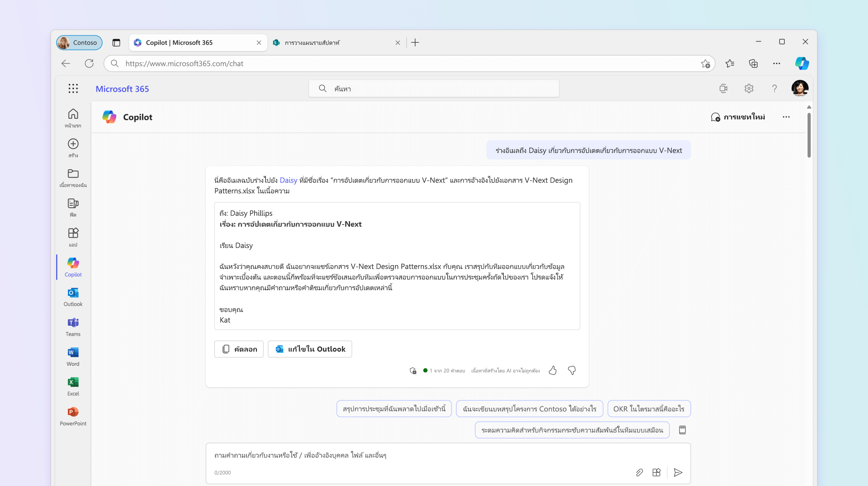Image resolution: width=868 pixels, height=486 pixels.
Task: Click the คัดลอก button on the draft
Action: pyautogui.click(x=239, y=349)
